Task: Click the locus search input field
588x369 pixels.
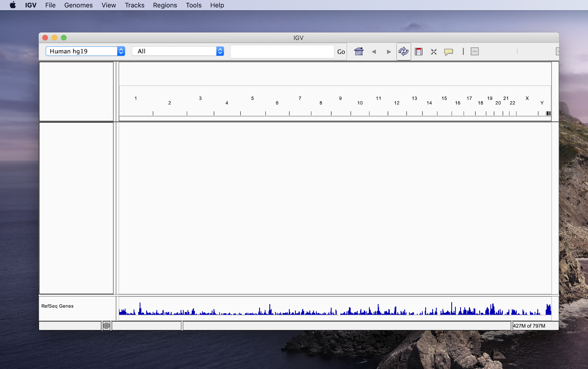Action: [282, 52]
